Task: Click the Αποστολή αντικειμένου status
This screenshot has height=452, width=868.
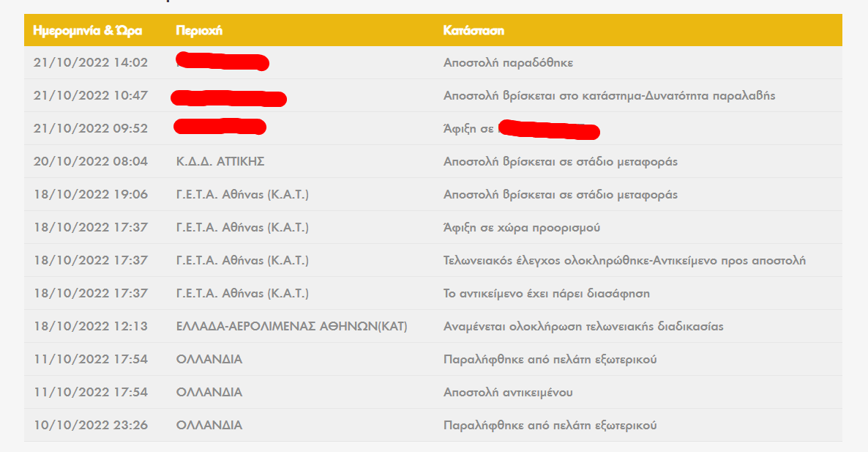Action: (508, 392)
